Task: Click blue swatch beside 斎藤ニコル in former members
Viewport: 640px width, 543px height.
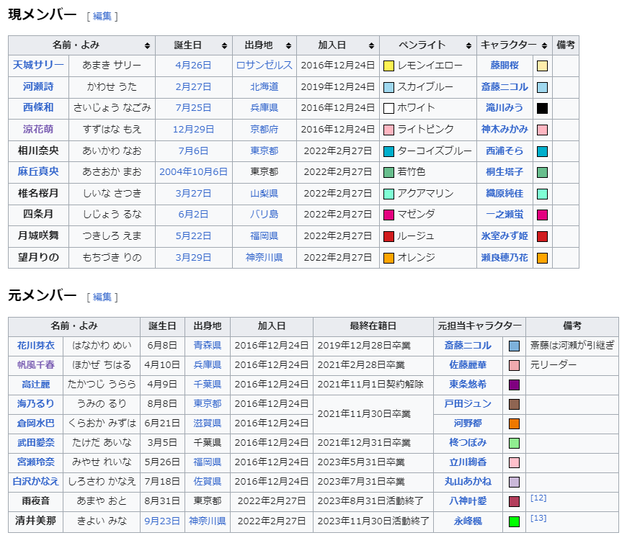Action: (514, 346)
